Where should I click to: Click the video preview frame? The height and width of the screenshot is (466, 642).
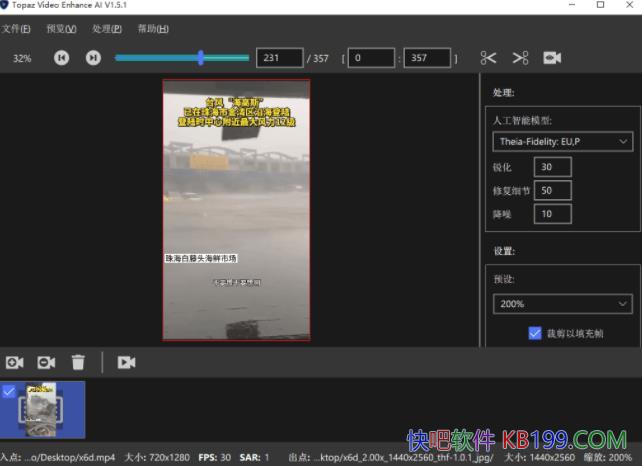236,210
